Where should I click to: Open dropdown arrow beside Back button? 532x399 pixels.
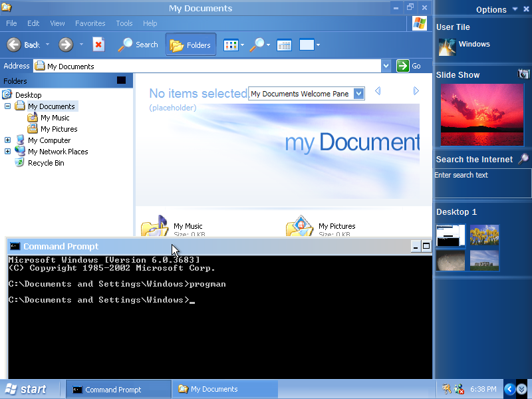click(x=47, y=44)
